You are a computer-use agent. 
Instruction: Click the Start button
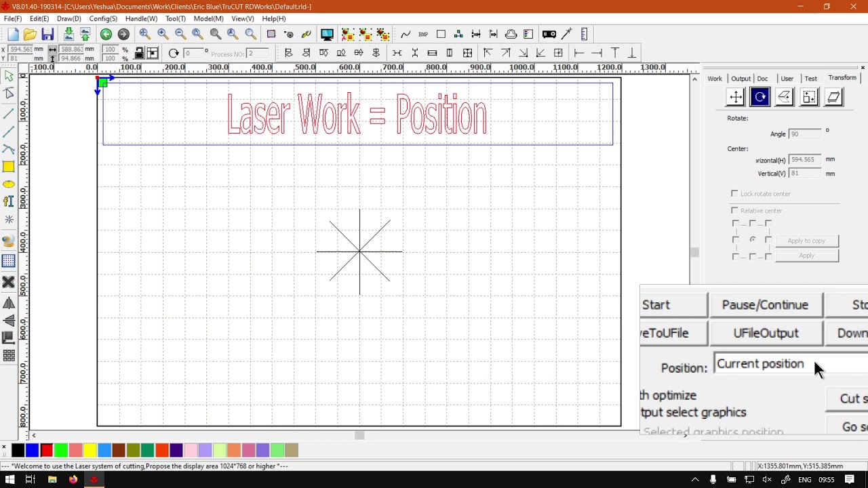(673, 305)
